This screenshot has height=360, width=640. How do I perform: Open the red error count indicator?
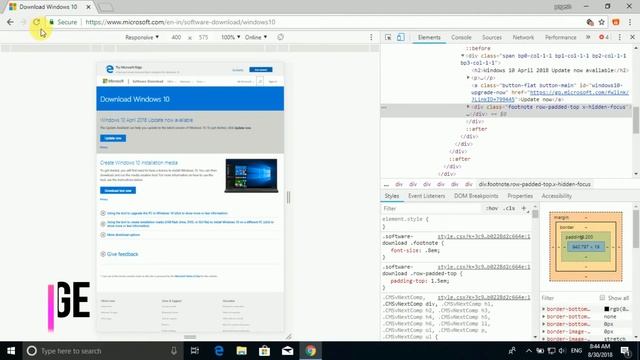pyautogui.click(x=604, y=37)
